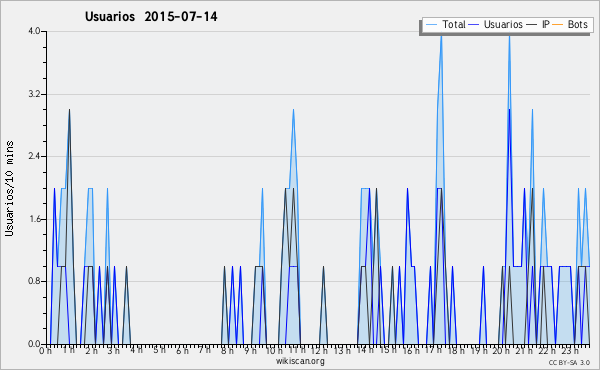
Task: Click the '13 h' x-axis label
Action: pos(342,351)
